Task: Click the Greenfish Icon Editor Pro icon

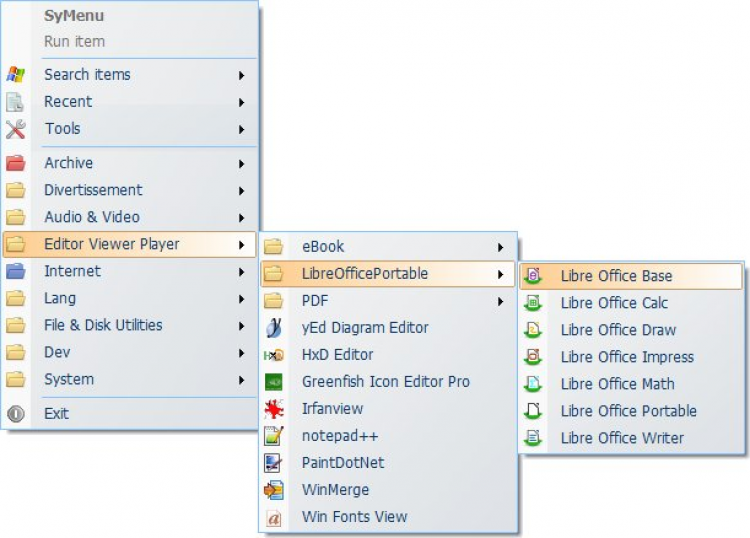Action: click(273, 382)
